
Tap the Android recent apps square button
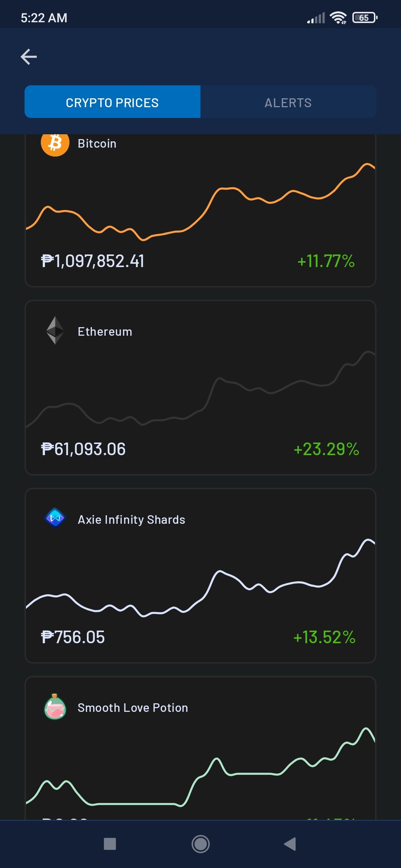110,844
